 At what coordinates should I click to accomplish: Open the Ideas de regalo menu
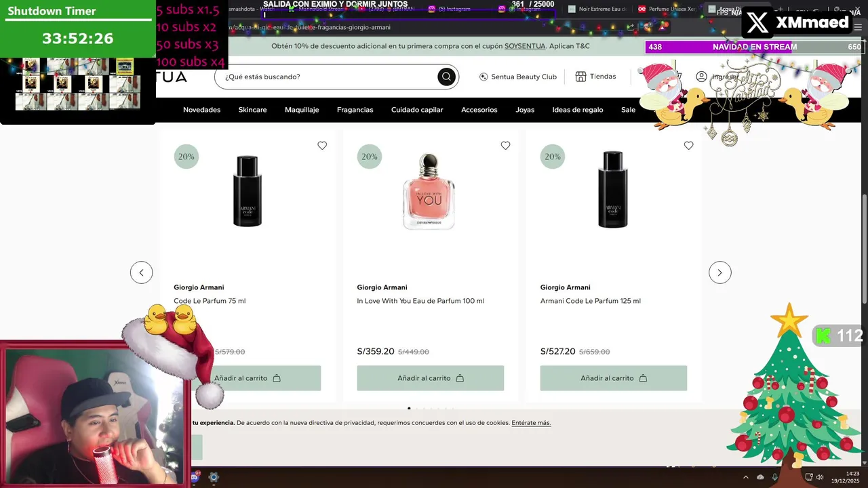tap(578, 110)
